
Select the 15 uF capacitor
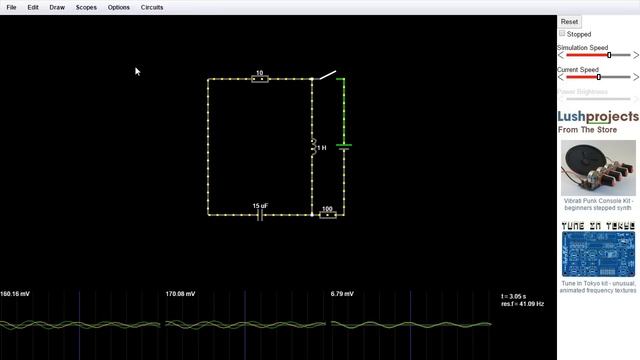click(260, 215)
